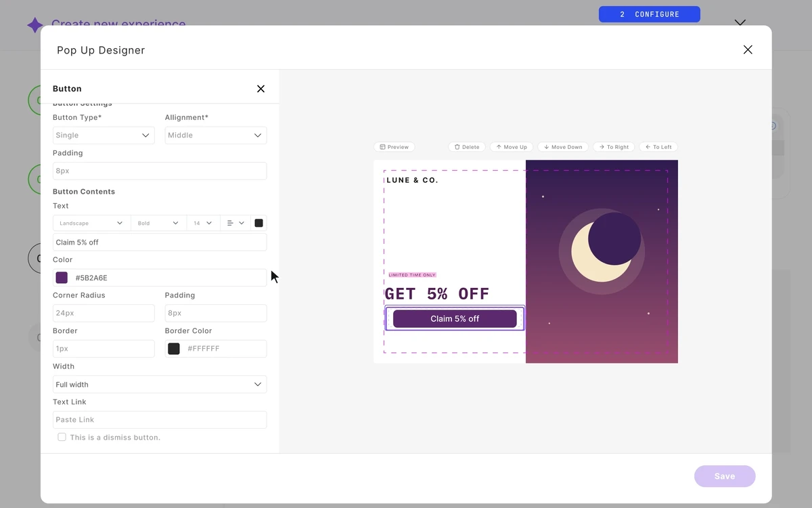Click the button settings Padding field
The width and height of the screenshot is (812, 508).
point(160,171)
